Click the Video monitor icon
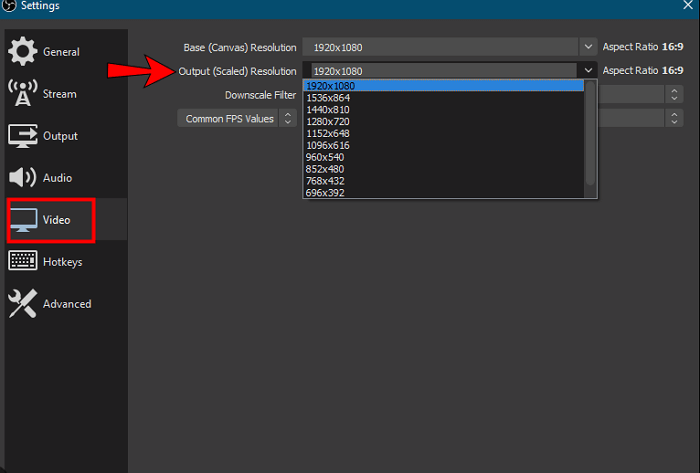This screenshot has height=473, width=700. 23,220
